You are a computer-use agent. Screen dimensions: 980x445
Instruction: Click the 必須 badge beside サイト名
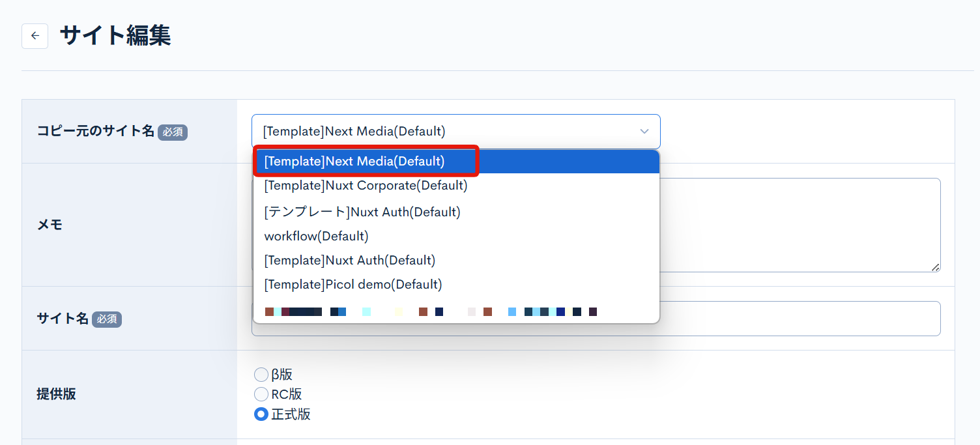coord(107,319)
